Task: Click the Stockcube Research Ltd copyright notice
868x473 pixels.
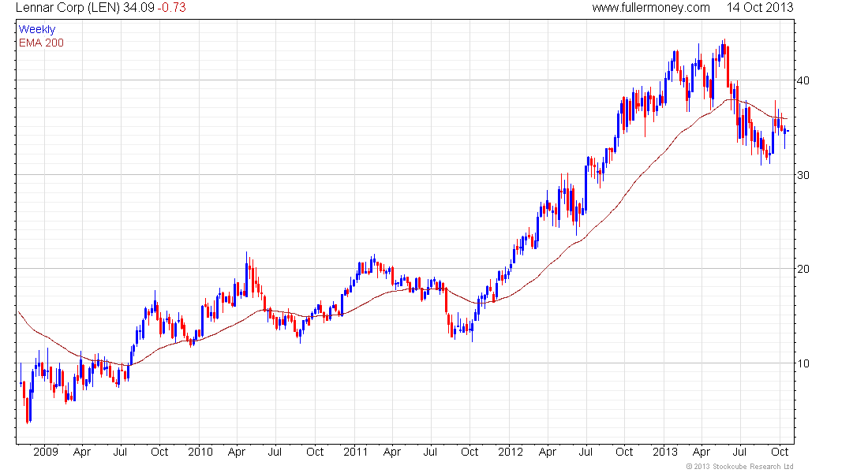Action: click(x=739, y=467)
